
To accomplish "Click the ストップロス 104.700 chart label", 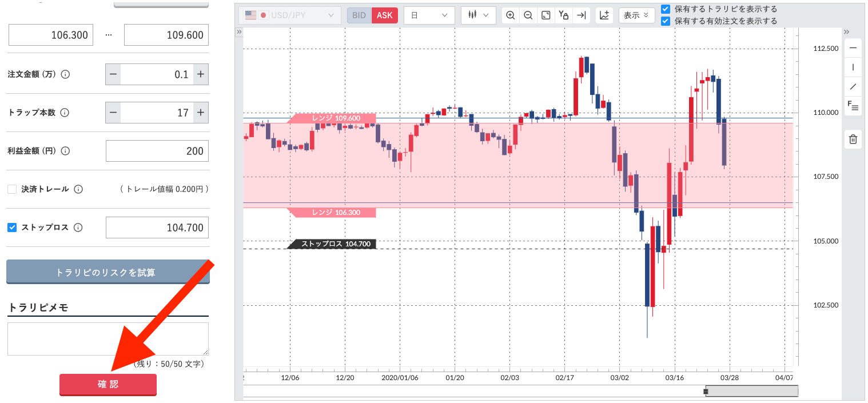I will [332, 244].
